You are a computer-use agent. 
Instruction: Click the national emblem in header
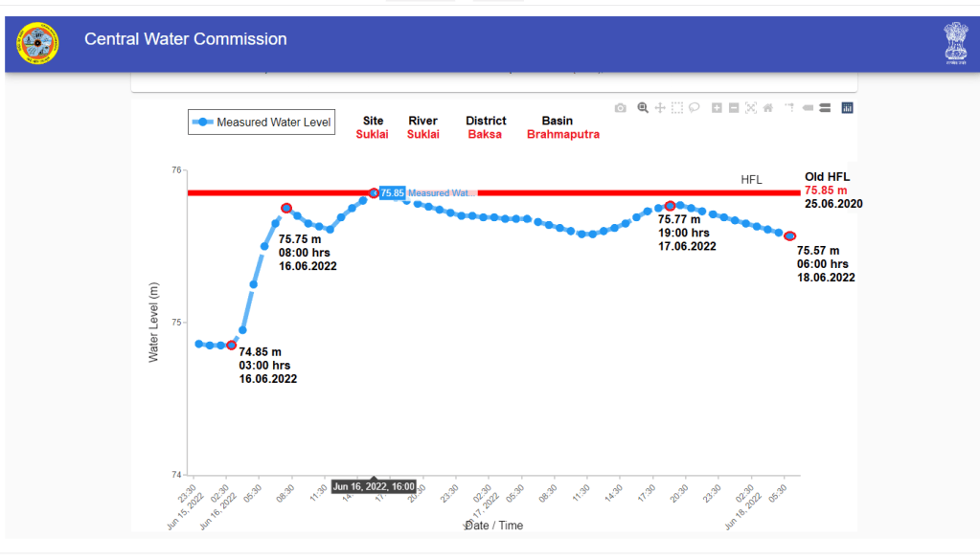955,41
